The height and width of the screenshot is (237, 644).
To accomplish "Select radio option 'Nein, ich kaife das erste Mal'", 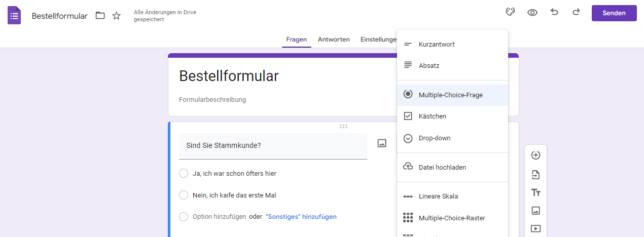I will pos(184,195).
